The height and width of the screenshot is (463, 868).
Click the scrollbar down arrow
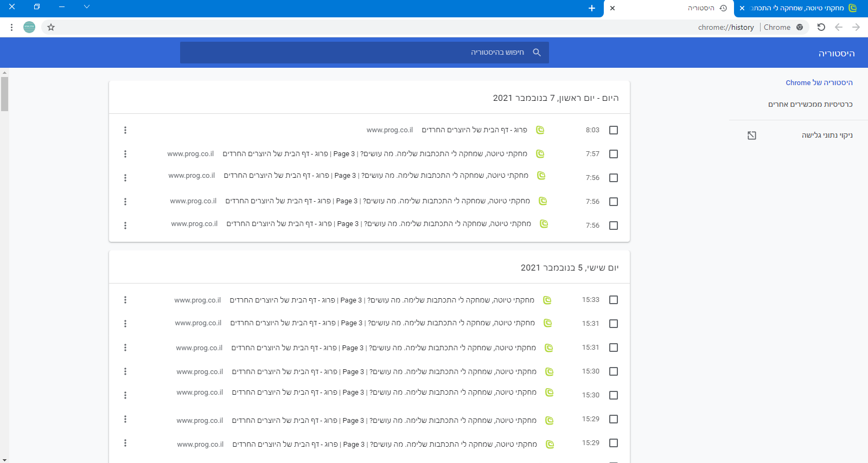[4, 460]
